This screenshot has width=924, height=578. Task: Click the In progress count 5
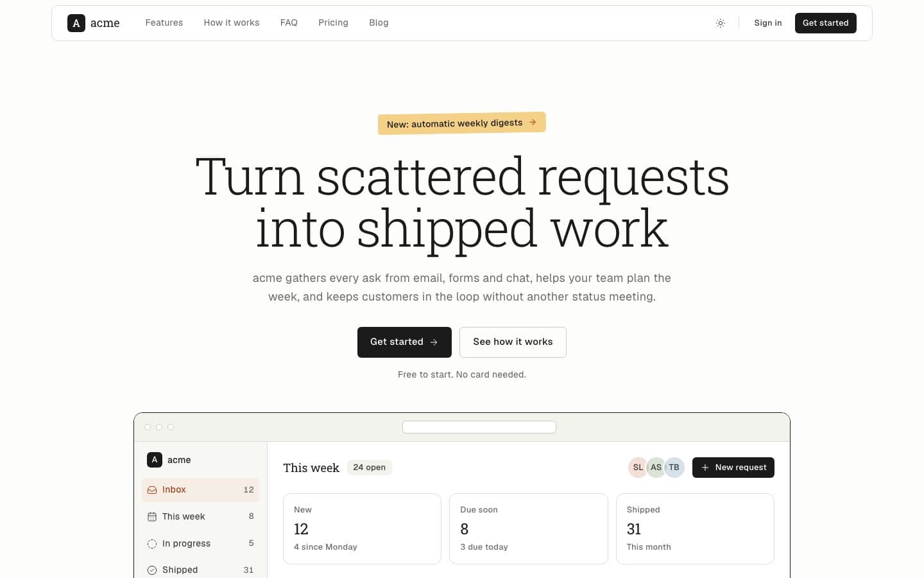point(251,543)
